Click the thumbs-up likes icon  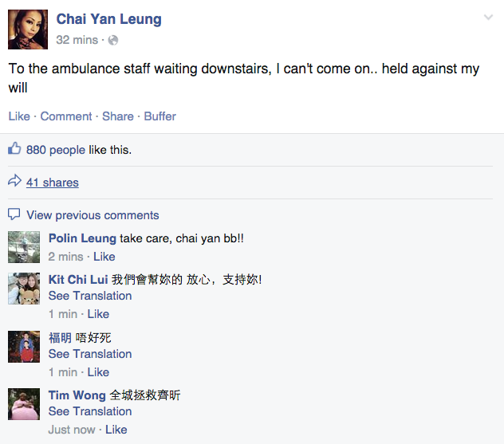[x=14, y=149]
